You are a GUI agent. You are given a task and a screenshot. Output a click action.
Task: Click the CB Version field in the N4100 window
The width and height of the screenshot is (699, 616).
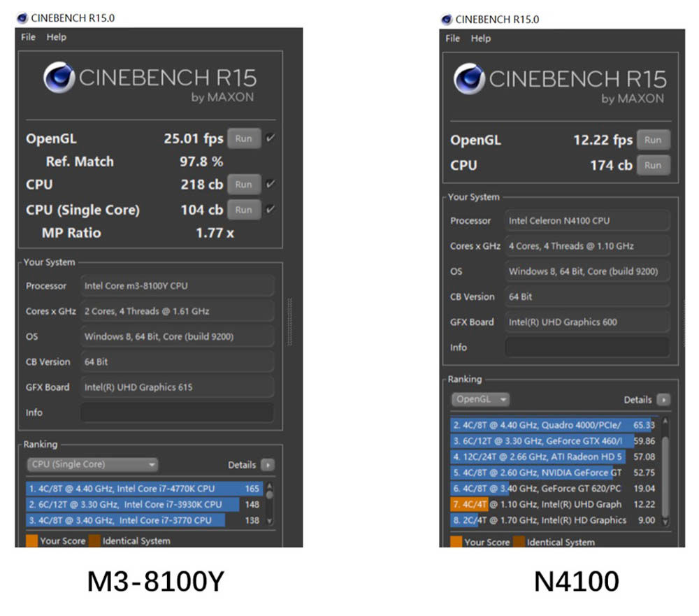587,296
